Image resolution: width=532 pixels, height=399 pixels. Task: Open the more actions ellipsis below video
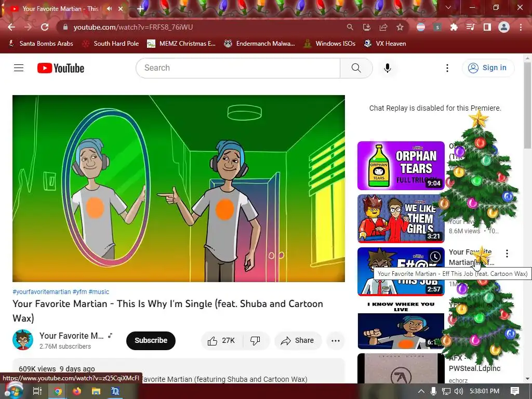(336, 341)
